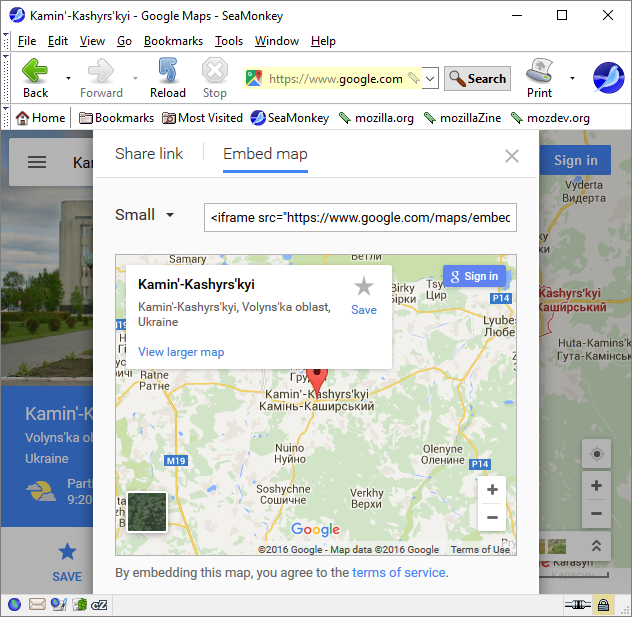Select the Embed map tab
632x617 pixels.
coord(265,154)
